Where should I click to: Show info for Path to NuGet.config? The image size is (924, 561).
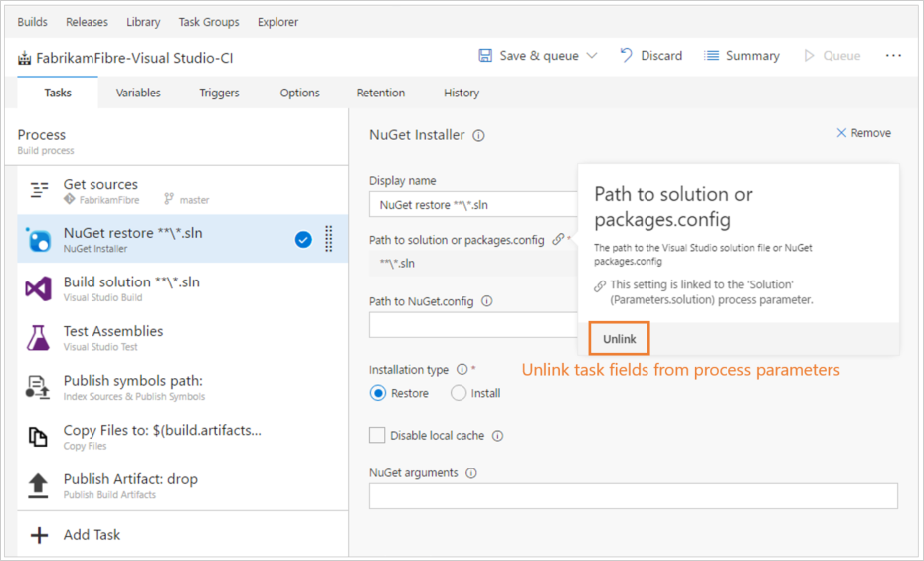(486, 301)
